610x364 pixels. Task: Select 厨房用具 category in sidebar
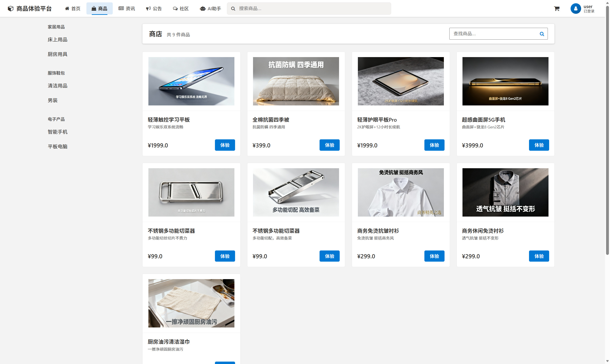pos(57,54)
